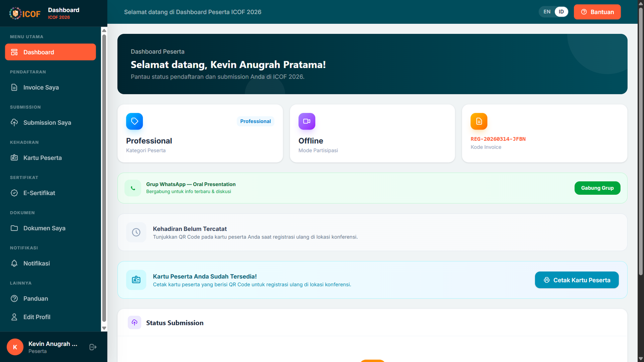Screen dimensions: 644x362
Task: Select the Kartu Peserta badge icon
Action: pos(14,158)
